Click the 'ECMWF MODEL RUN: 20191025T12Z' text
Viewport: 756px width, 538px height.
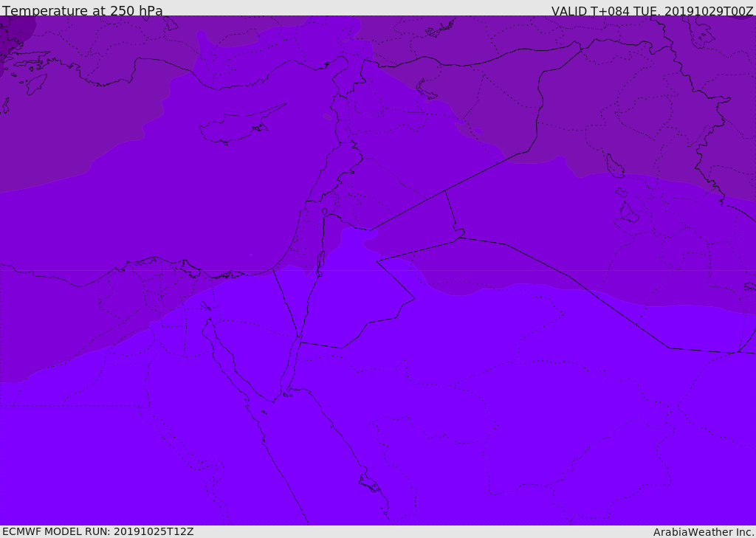pyautogui.click(x=98, y=531)
